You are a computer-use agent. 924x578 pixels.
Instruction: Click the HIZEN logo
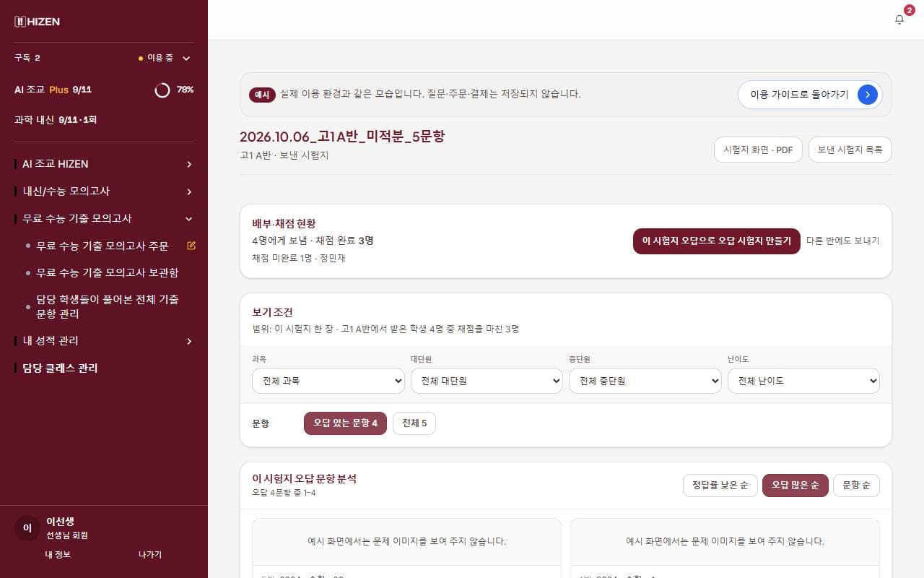click(x=37, y=22)
